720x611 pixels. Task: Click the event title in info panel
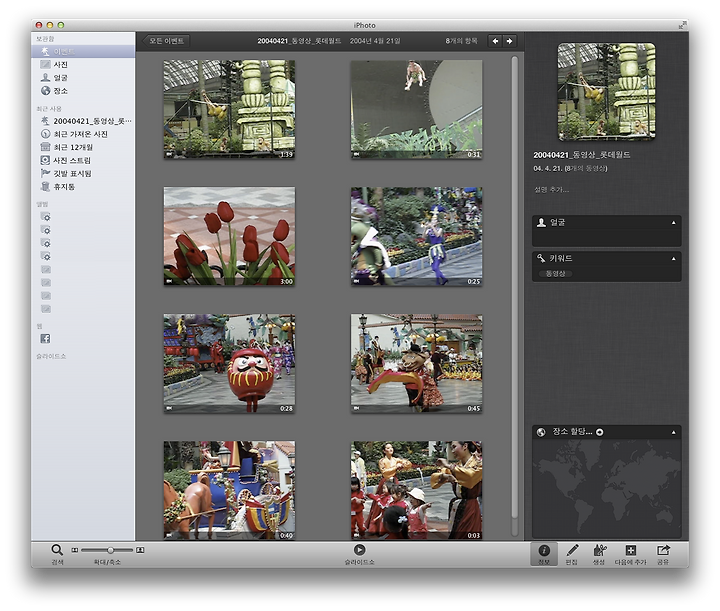point(581,155)
